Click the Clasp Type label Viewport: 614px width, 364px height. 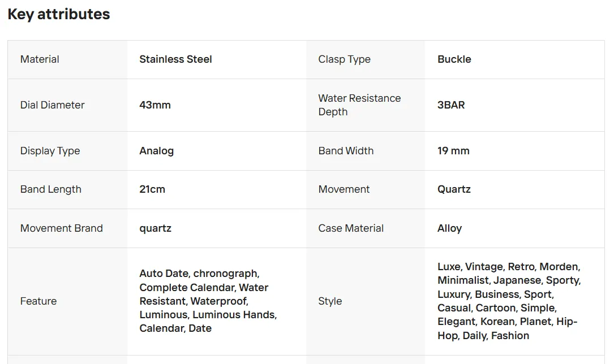[344, 59]
